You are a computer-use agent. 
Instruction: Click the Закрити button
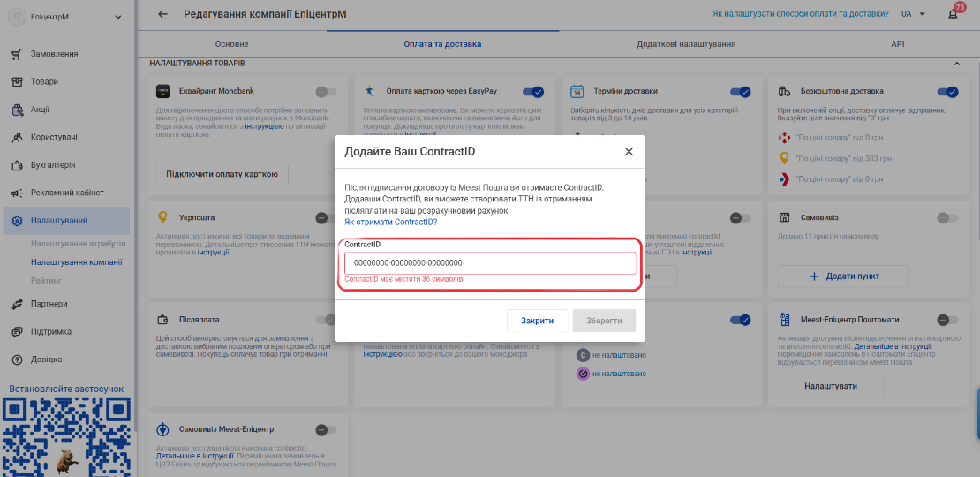coord(538,321)
